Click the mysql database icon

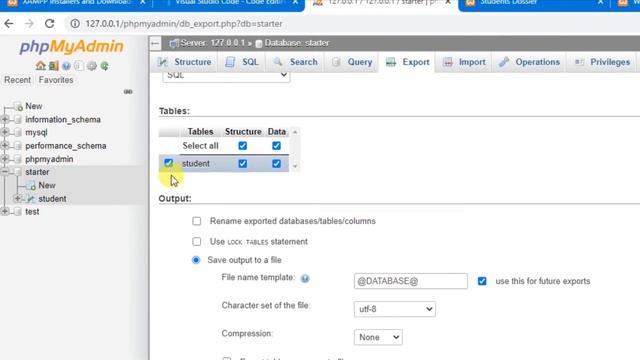[x=18, y=133]
